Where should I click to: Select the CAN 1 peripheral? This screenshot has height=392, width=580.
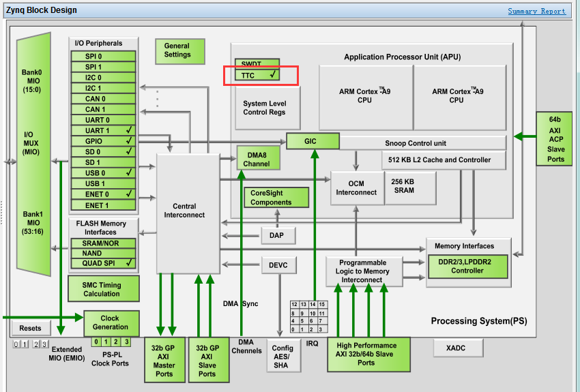[x=103, y=109]
